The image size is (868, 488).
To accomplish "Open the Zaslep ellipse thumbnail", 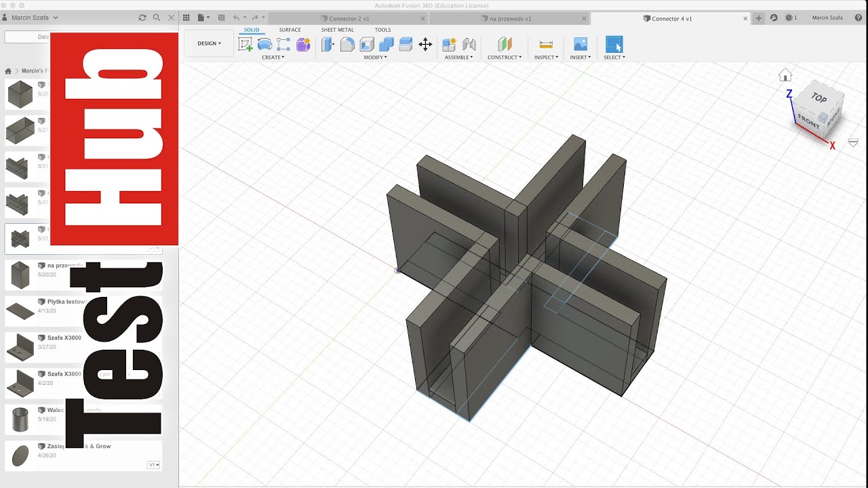I will [20, 455].
